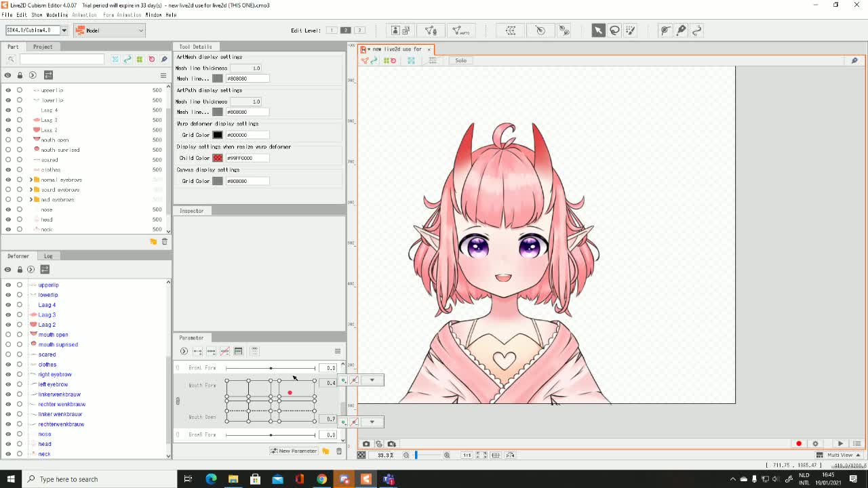The width and height of the screenshot is (868, 488).
Task: Open the manual mesh edit tool
Action: [431, 30]
